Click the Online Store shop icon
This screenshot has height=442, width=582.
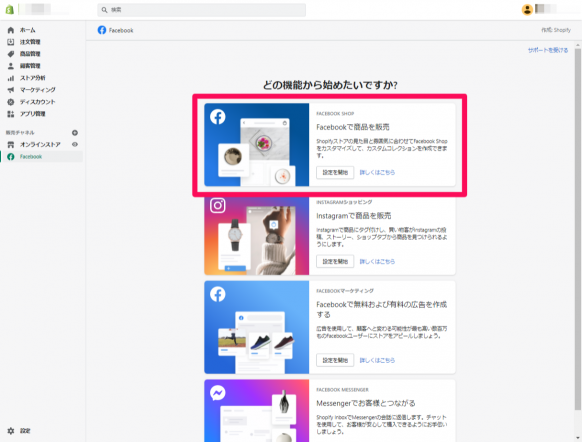(11, 144)
